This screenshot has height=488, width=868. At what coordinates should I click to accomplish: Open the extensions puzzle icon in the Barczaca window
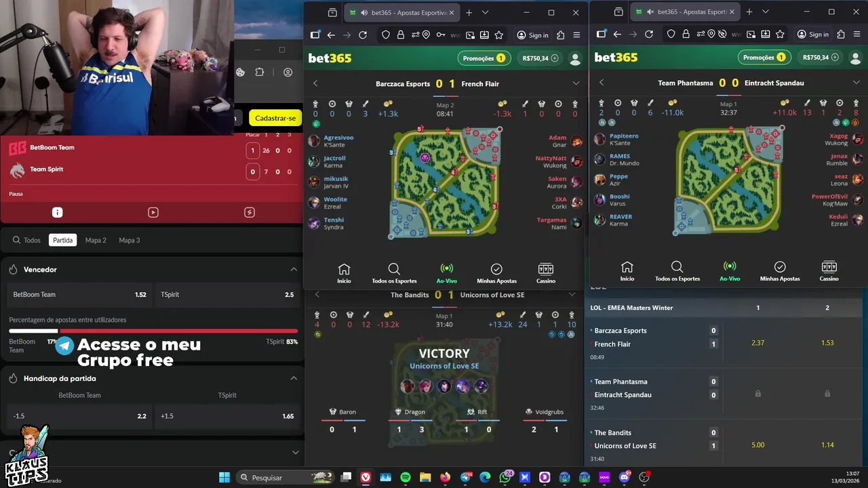click(x=560, y=35)
